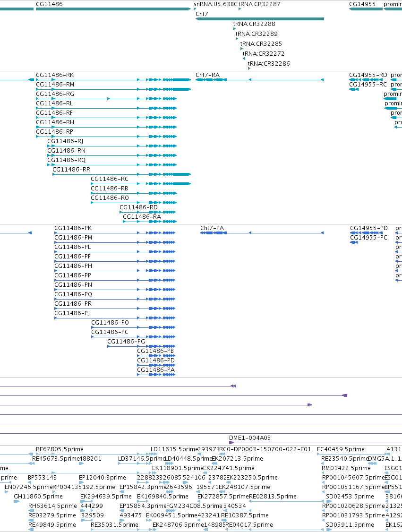Select tRNA:CR32285 feature
402x532 pixels.
coord(261,44)
